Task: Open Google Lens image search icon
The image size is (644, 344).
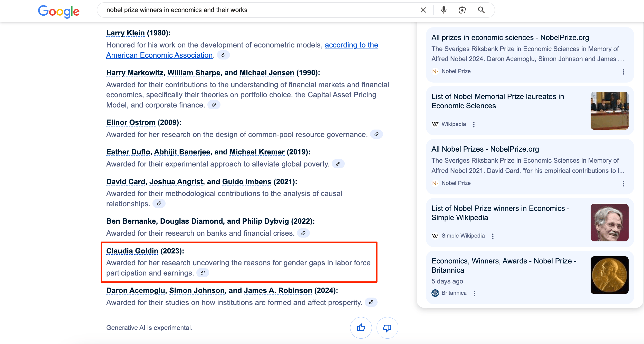Action: point(462,10)
